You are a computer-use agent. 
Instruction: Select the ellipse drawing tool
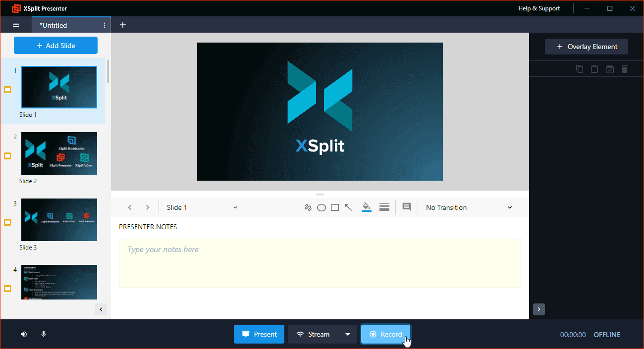pyautogui.click(x=322, y=207)
